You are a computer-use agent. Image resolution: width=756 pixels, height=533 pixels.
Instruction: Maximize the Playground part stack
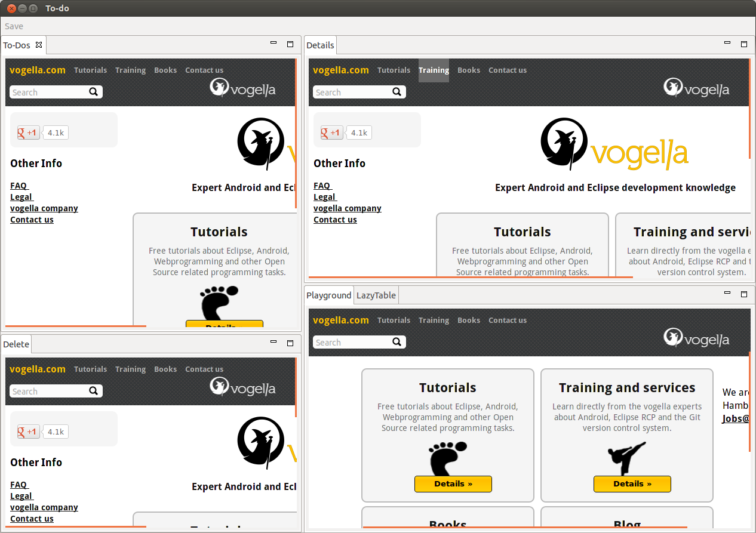pyautogui.click(x=744, y=294)
